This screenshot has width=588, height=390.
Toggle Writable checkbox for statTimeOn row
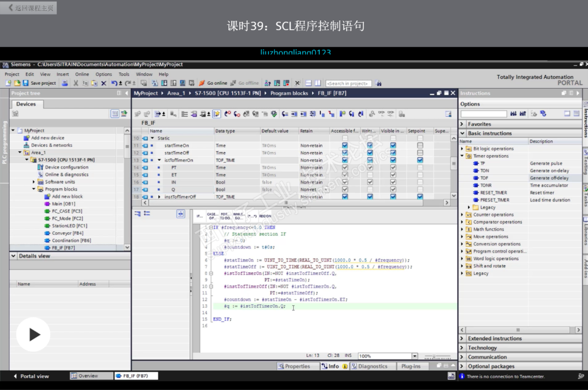point(370,145)
